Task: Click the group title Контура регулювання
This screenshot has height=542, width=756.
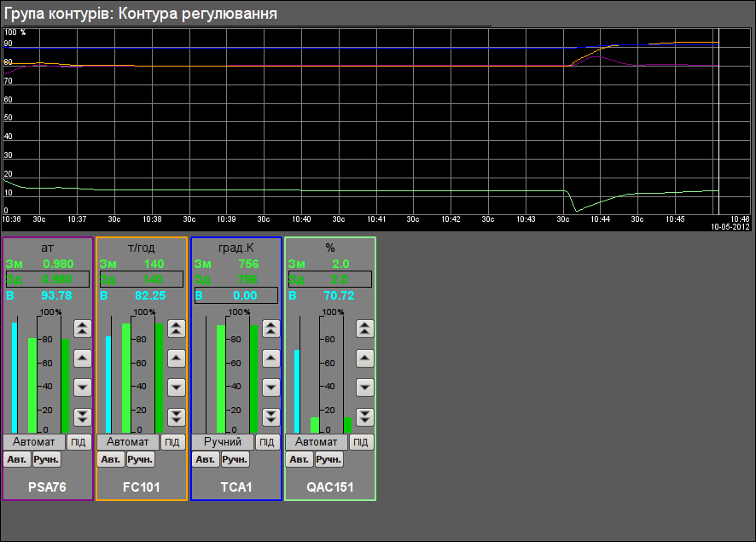Action: [198, 14]
